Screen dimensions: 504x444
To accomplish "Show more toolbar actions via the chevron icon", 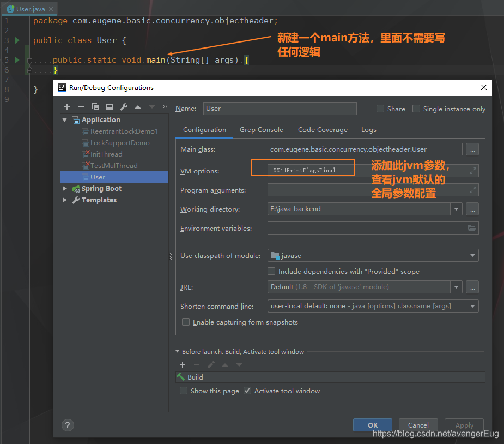I will coord(165,106).
